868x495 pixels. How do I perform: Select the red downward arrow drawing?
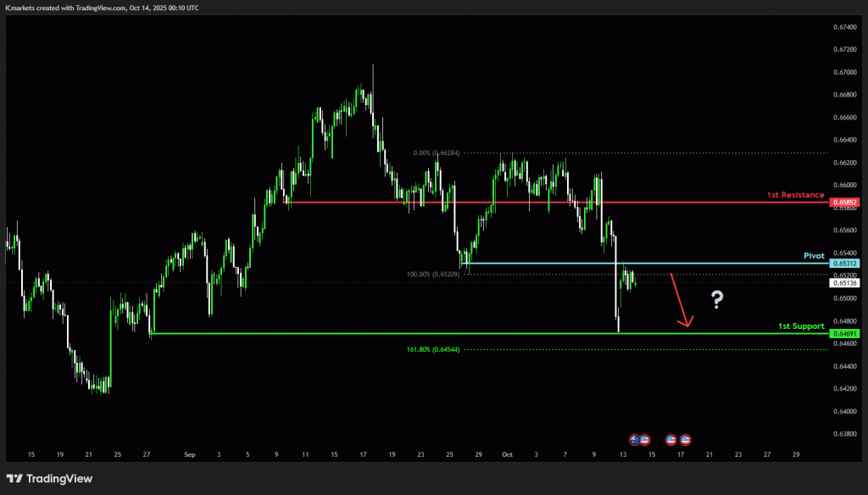pos(682,301)
